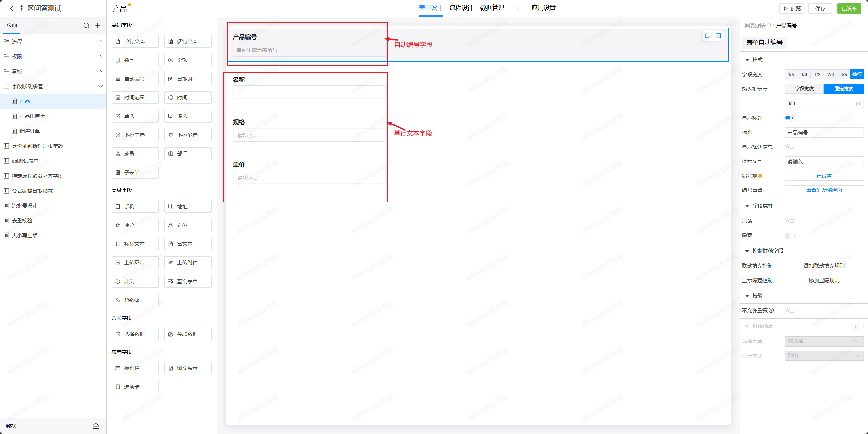Click the copy icon on 产品编号 field
Viewport: 868px width, 434px height.
pos(707,35)
